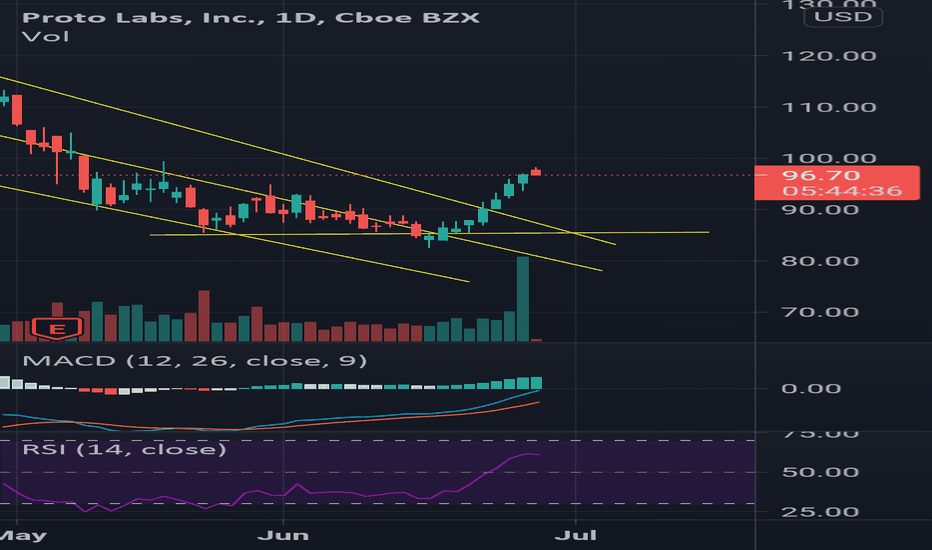Click the 50.00 RSI axis label

pos(820,472)
